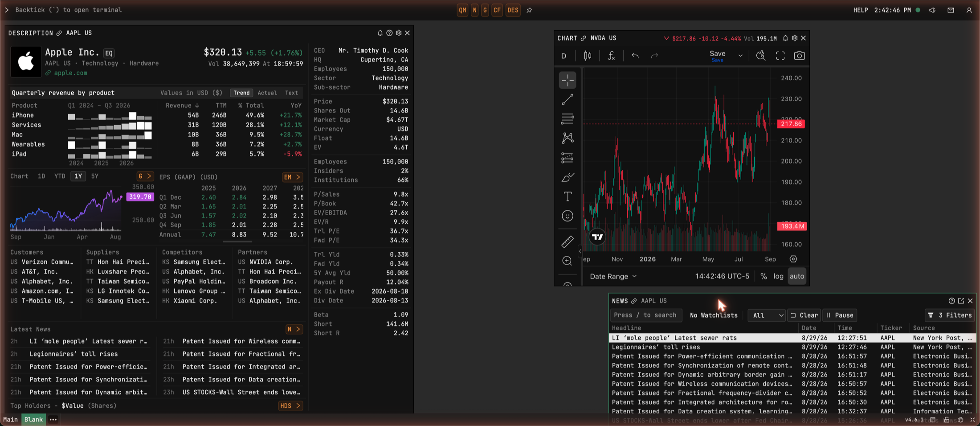
Task: Open NVDA chart alert bell
Action: (x=785, y=38)
